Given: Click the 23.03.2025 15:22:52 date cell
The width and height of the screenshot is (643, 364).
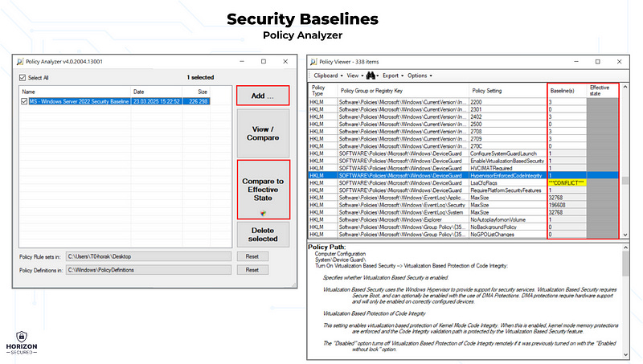Looking at the screenshot, I should point(156,101).
